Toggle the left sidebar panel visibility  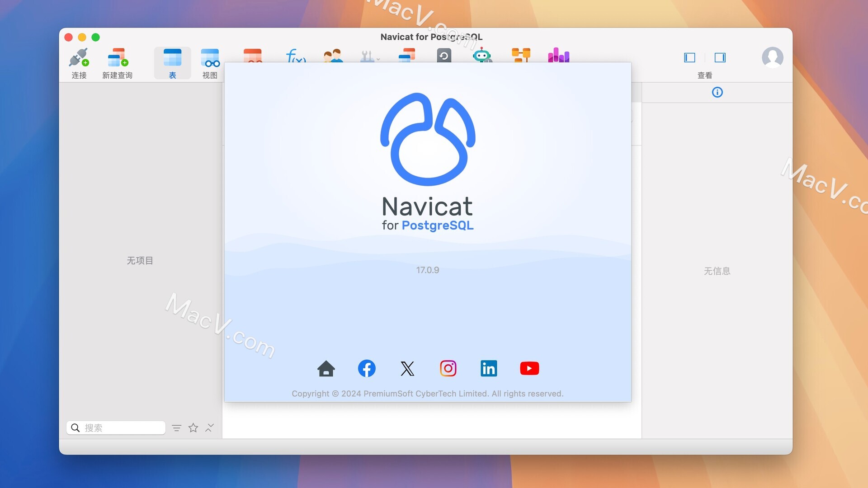(690, 58)
